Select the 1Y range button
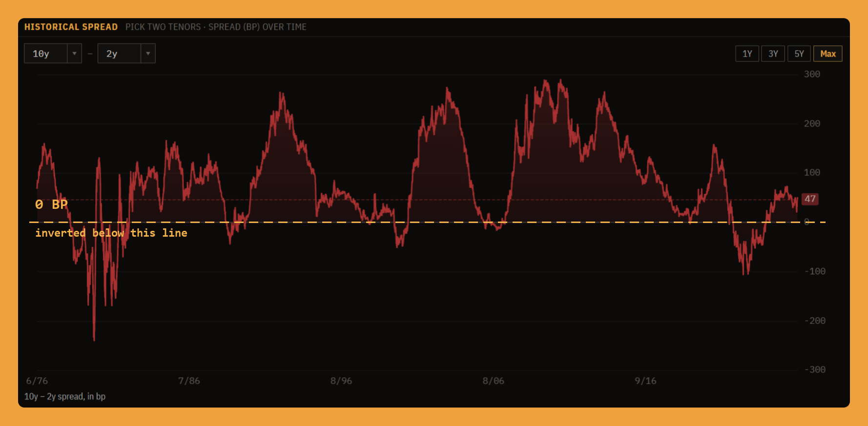This screenshot has height=426, width=868. [747, 54]
